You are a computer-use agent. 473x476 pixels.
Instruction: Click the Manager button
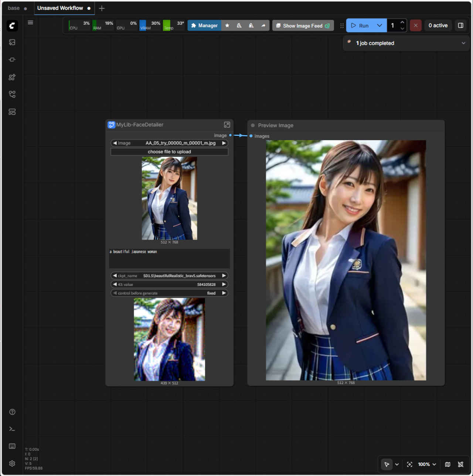[204, 25]
